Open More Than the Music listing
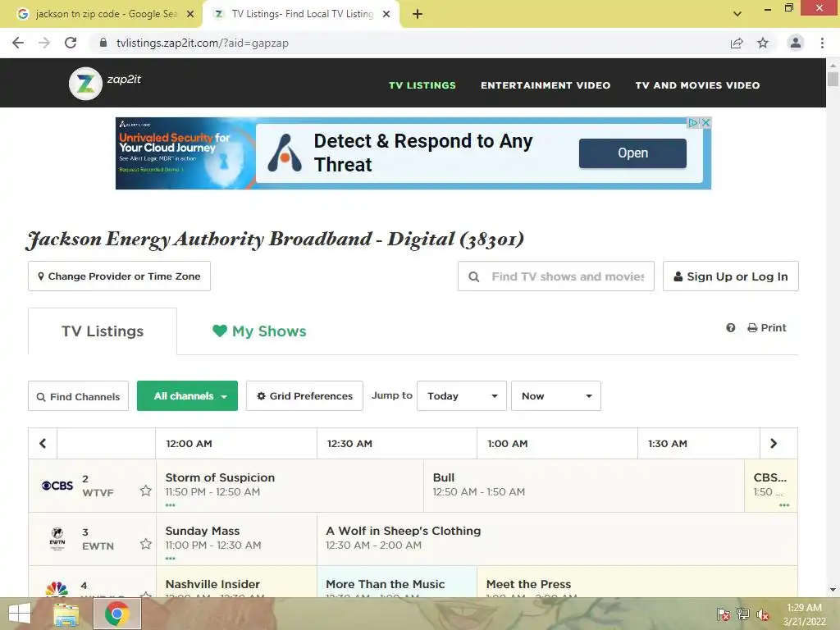 396,583
